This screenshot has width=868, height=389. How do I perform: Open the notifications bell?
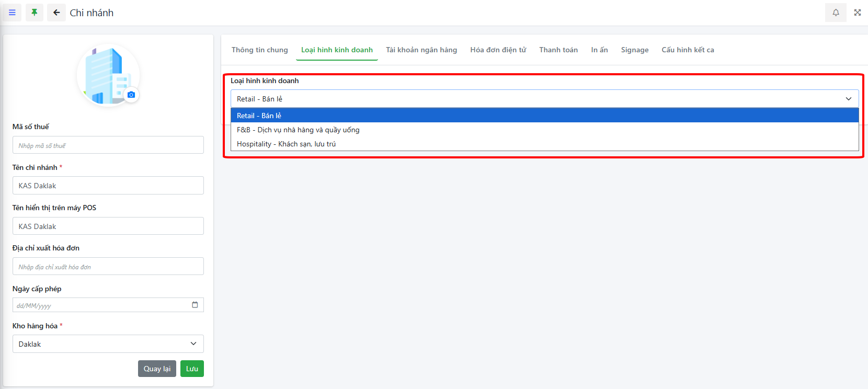pyautogui.click(x=836, y=13)
